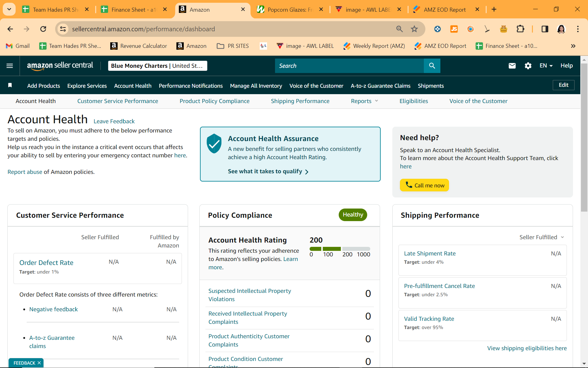
Task: Click the Report abuse link
Action: (25, 172)
